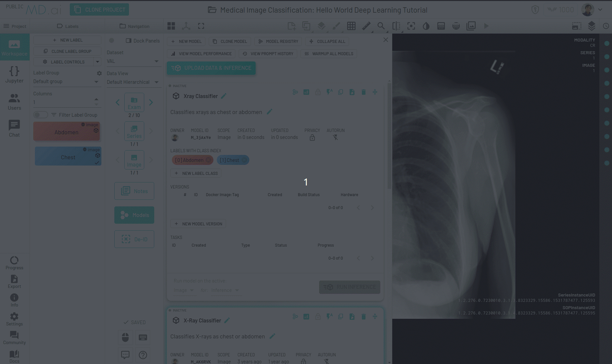The height and width of the screenshot is (364, 612).
Task: Select the magnifier zoom tool in toolbar
Action: [381, 26]
